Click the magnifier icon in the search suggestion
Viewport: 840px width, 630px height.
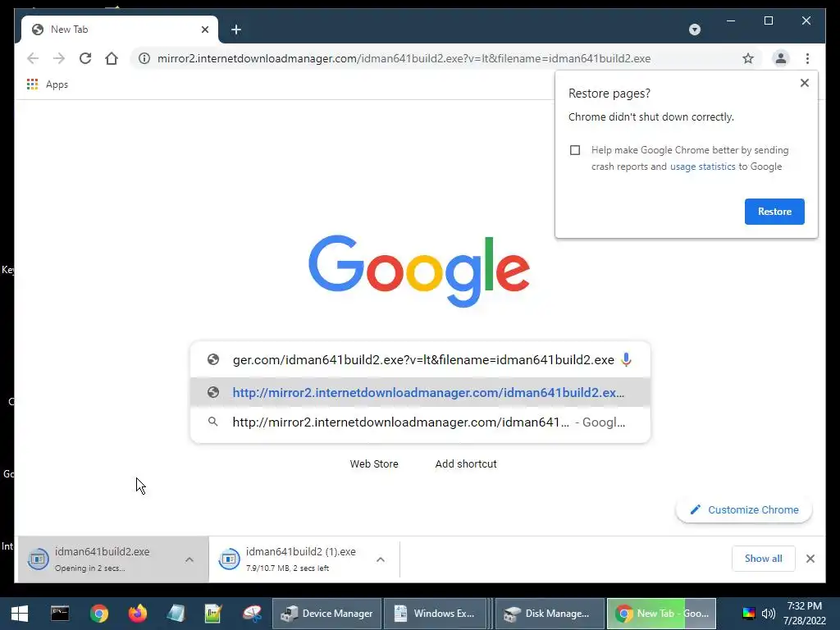pyautogui.click(x=212, y=422)
